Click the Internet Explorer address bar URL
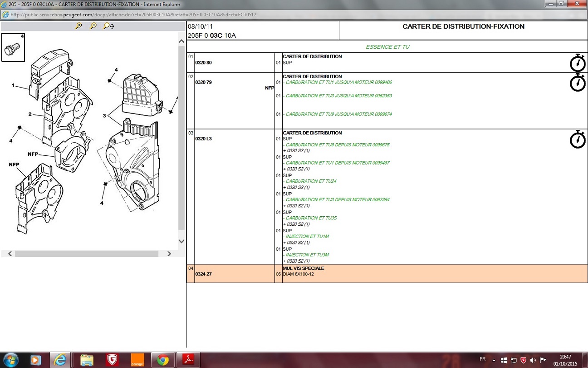Screen dimensions: 588x368 tap(133, 15)
